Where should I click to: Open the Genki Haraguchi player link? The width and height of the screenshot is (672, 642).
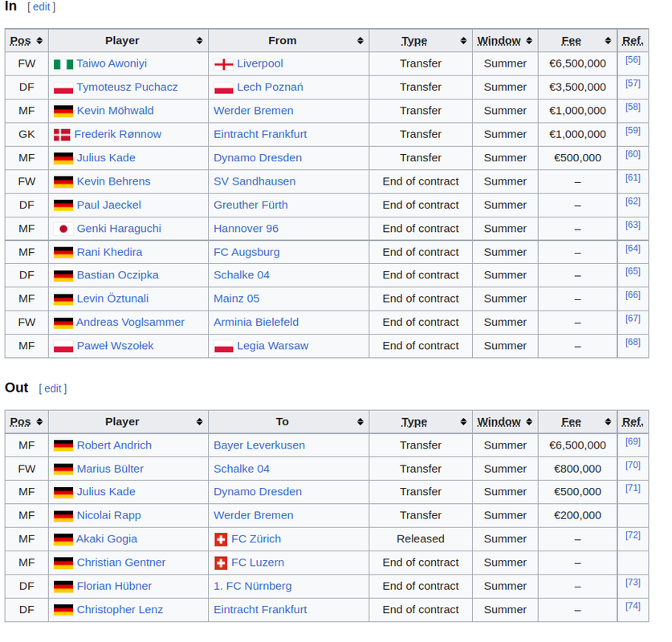tap(119, 228)
